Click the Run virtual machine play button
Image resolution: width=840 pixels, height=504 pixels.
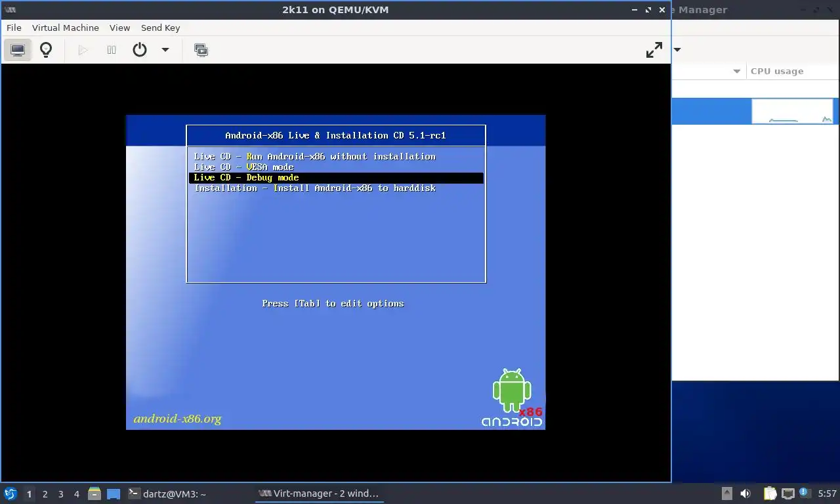click(x=83, y=50)
